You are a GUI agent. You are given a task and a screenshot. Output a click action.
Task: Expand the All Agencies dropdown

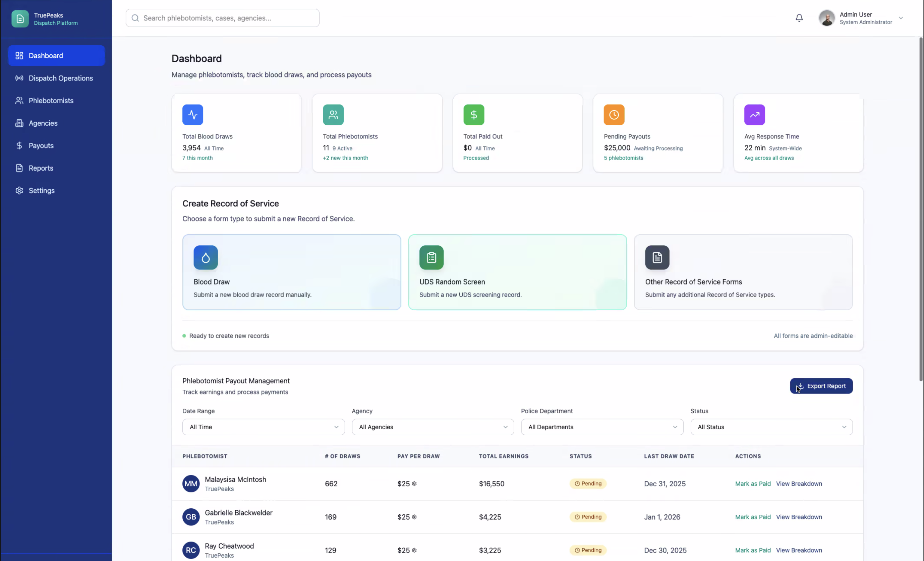coord(433,427)
